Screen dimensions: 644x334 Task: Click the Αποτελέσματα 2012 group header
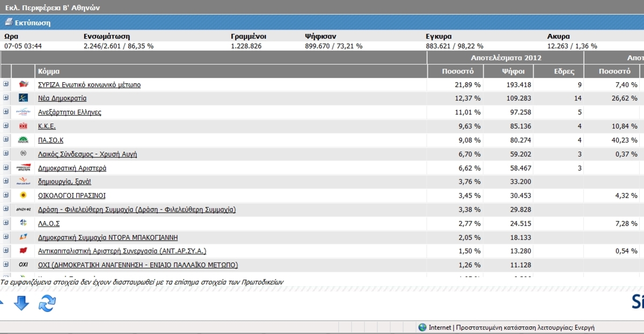coord(506,57)
